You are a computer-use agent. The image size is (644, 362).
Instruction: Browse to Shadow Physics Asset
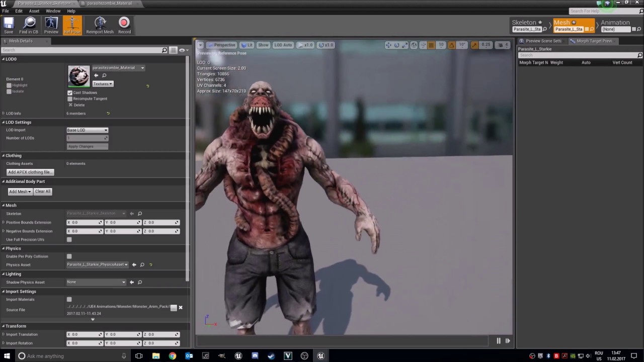click(140, 282)
